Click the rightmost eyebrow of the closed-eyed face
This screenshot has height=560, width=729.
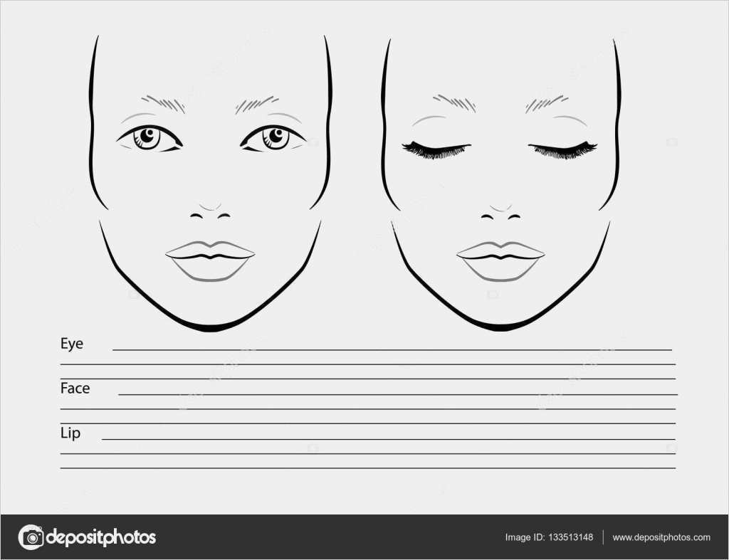coord(547,104)
